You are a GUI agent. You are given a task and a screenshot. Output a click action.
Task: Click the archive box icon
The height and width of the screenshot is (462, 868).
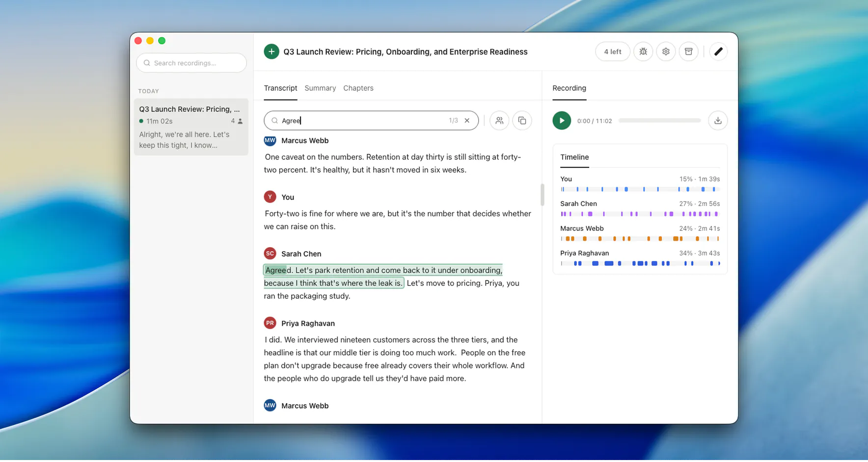[688, 51]
